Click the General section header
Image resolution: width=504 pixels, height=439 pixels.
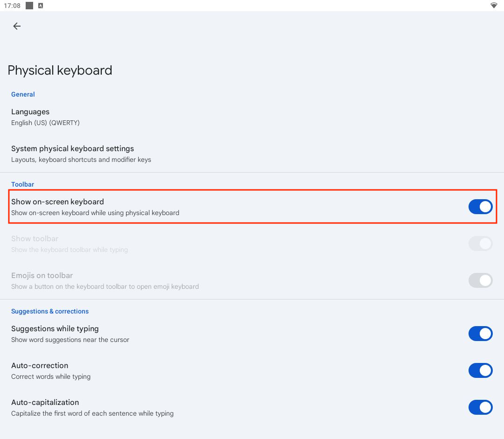coord(23,94)
